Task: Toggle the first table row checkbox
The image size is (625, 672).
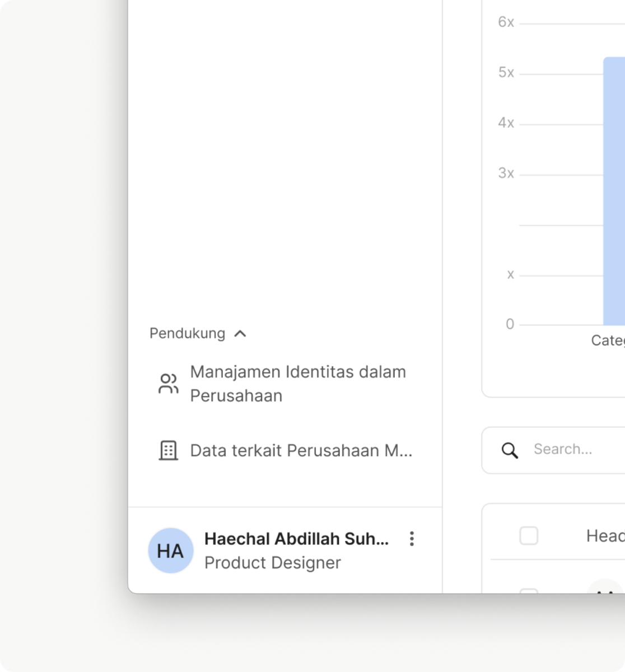Action: pyautogui.click(x=529, y=590)
